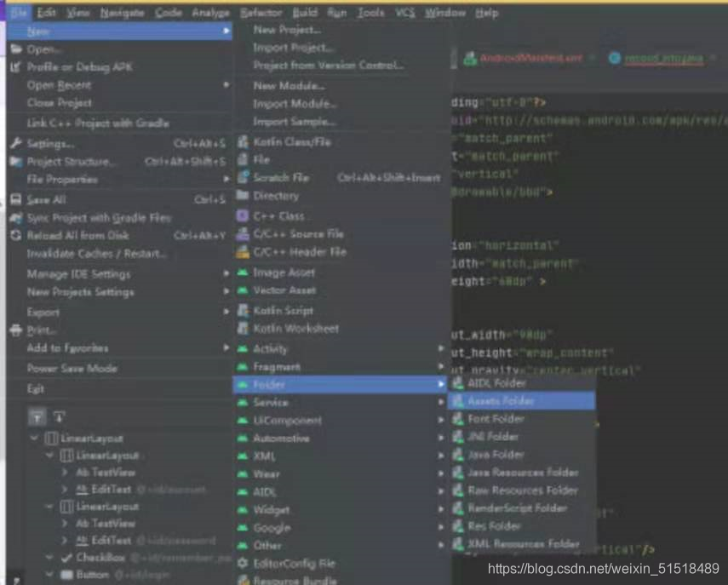Choose New Module... entry
This screenshot has height=585, width=728.
pyautogui.click(x=341, y=86)
